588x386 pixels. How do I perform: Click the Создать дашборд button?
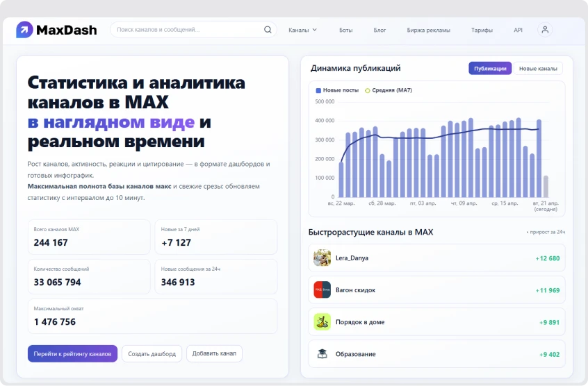pos(152,353)
